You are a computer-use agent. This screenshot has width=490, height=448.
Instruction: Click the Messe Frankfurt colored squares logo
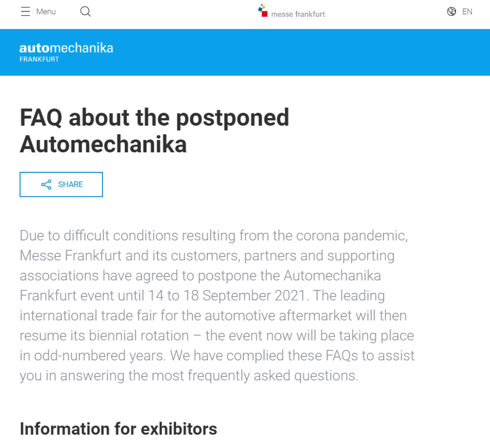coord(263,11)
